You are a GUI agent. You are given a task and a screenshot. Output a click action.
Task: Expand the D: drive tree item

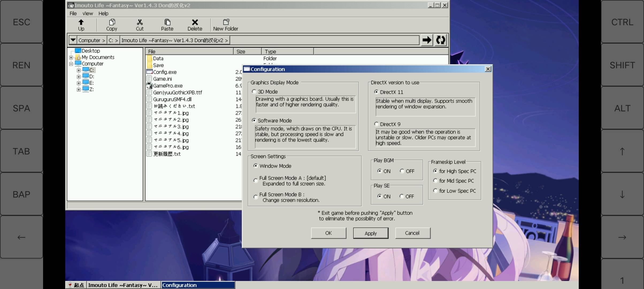tap(79, 77)
